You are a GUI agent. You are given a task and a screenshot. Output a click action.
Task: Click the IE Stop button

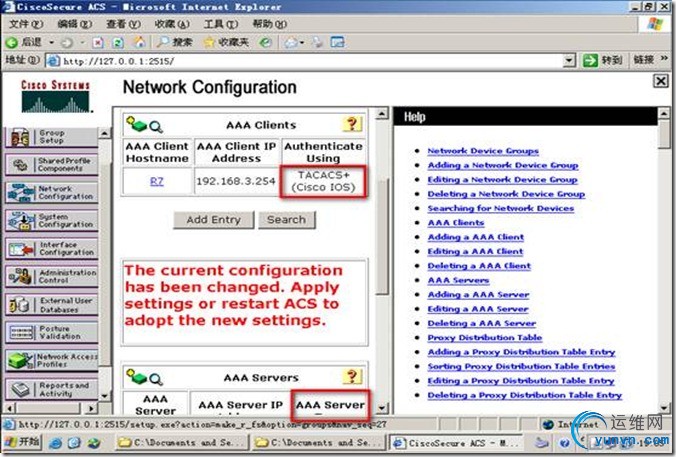[x=98, y=42]
